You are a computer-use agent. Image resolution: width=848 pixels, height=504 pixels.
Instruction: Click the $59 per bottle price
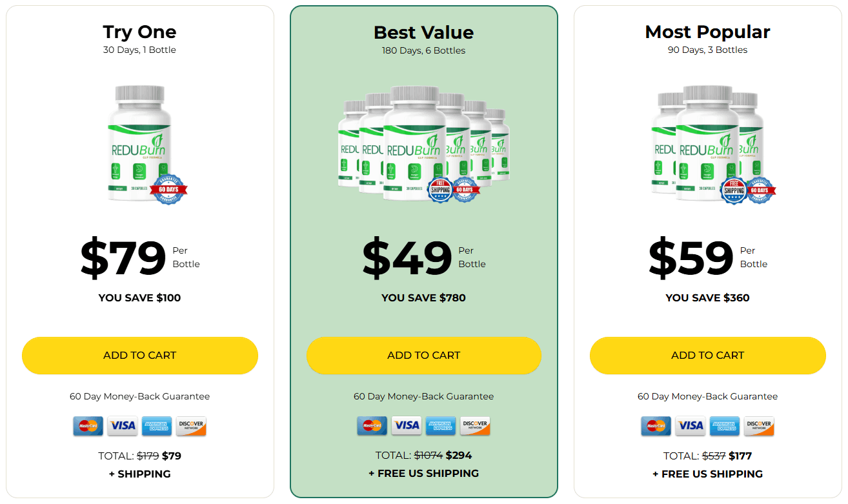click(691, 258)
